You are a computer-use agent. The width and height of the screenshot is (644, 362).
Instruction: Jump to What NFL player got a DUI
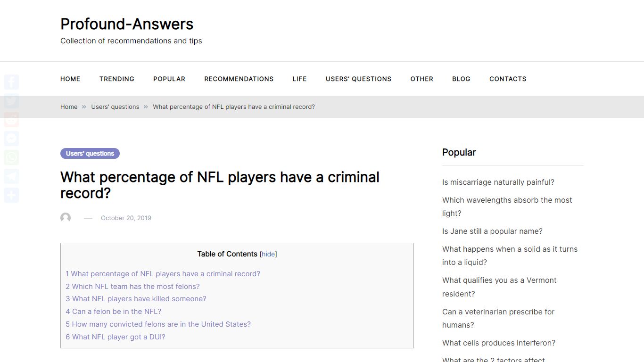pyautogui.click(x=116, y=337)
